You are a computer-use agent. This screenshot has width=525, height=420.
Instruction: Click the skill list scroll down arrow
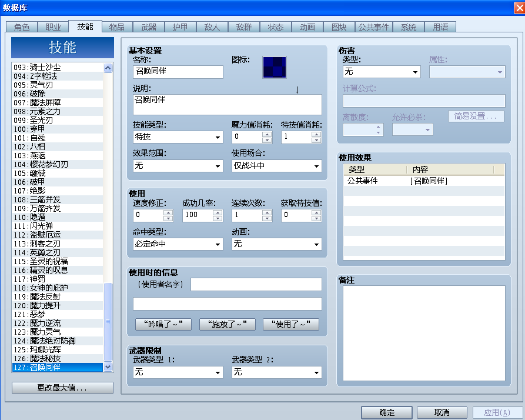click(x=108, y=366)
